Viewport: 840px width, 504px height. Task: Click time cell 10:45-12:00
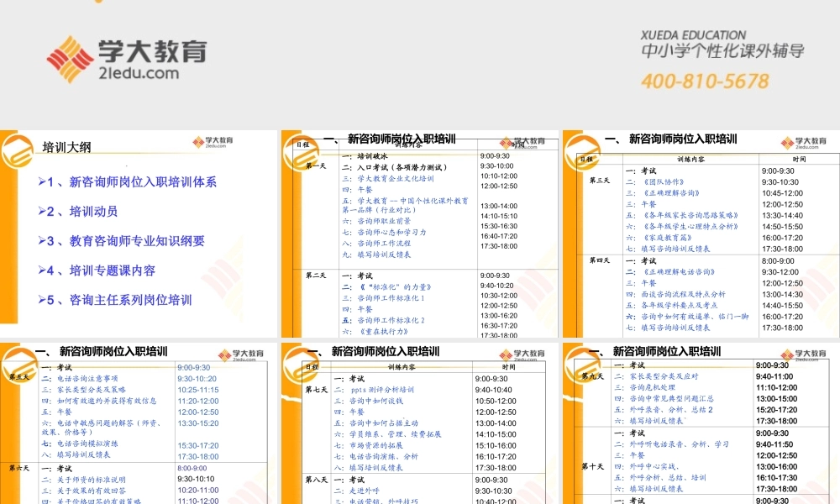coord(782,193)
